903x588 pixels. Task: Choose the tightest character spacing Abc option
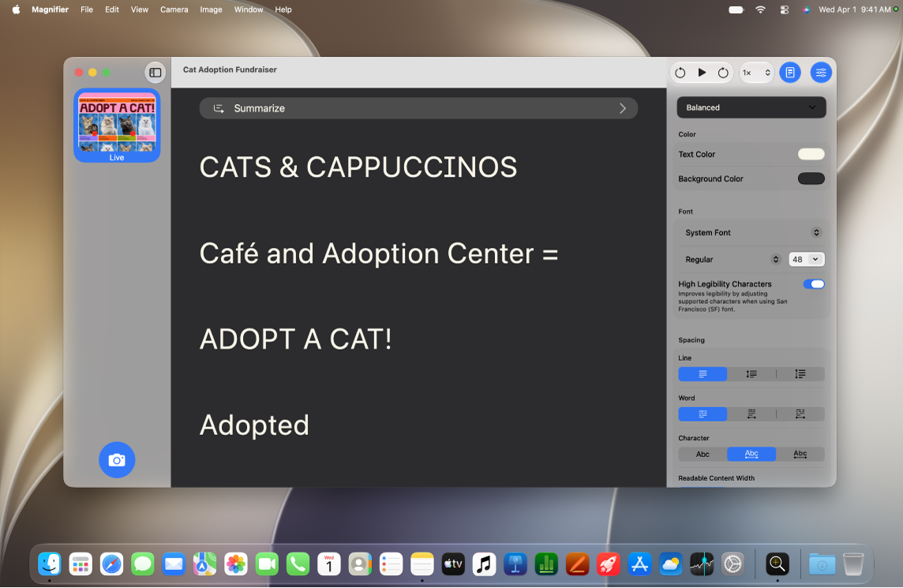[703, 455]
